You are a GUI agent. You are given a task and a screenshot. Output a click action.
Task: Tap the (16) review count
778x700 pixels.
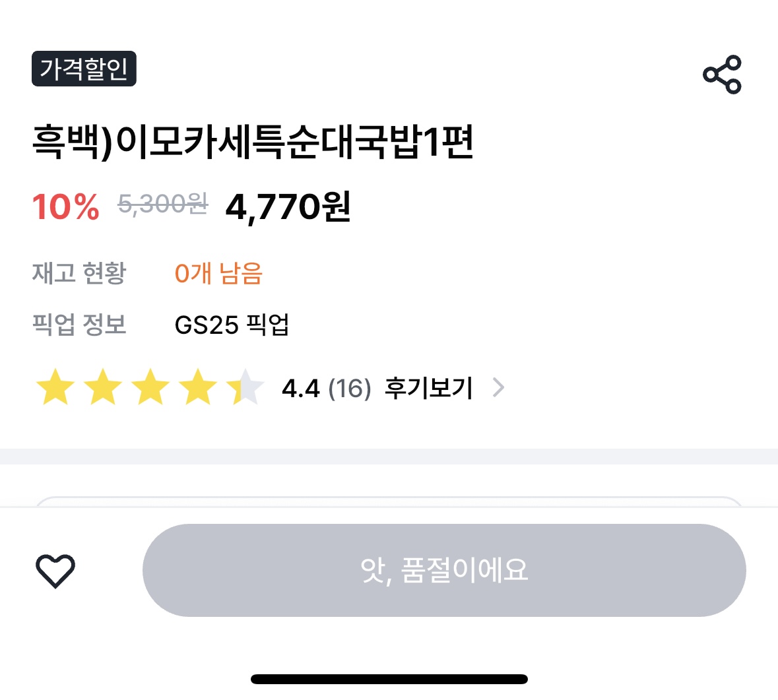pyautogui.click(x=350, y=389)
